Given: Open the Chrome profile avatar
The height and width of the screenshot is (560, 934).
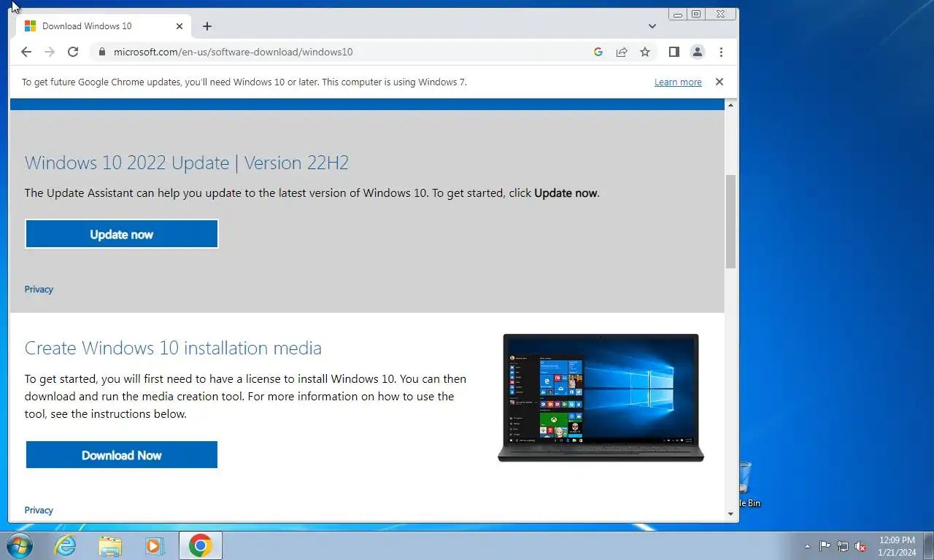Looking at the screenshot, I should [x=698, y=52].
